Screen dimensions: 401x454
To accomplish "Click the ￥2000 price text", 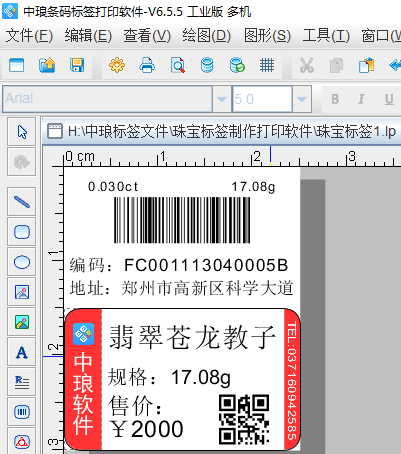I will click(x=147, y=429).
